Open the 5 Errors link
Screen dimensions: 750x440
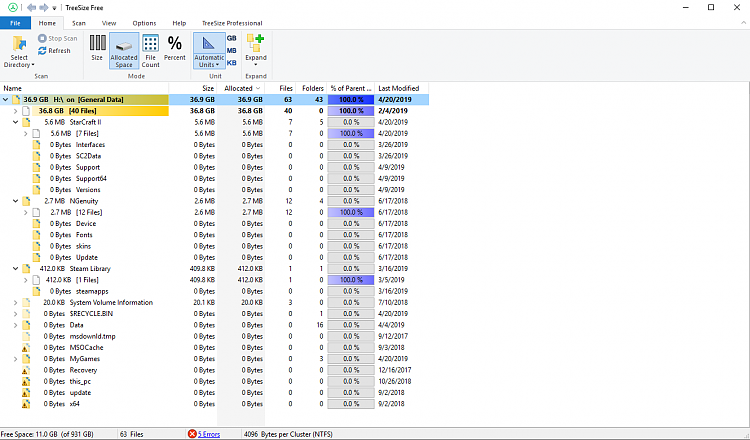(209, 434)
